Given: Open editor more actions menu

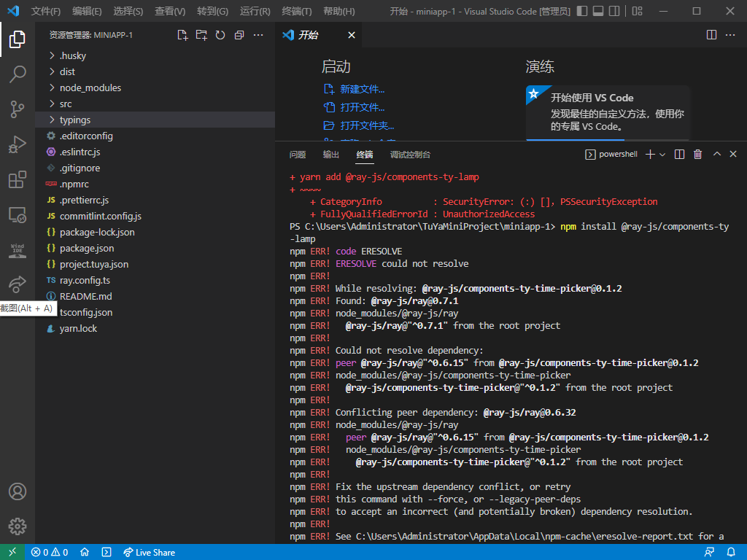Looking at the screenshot, I should point(730,35).
